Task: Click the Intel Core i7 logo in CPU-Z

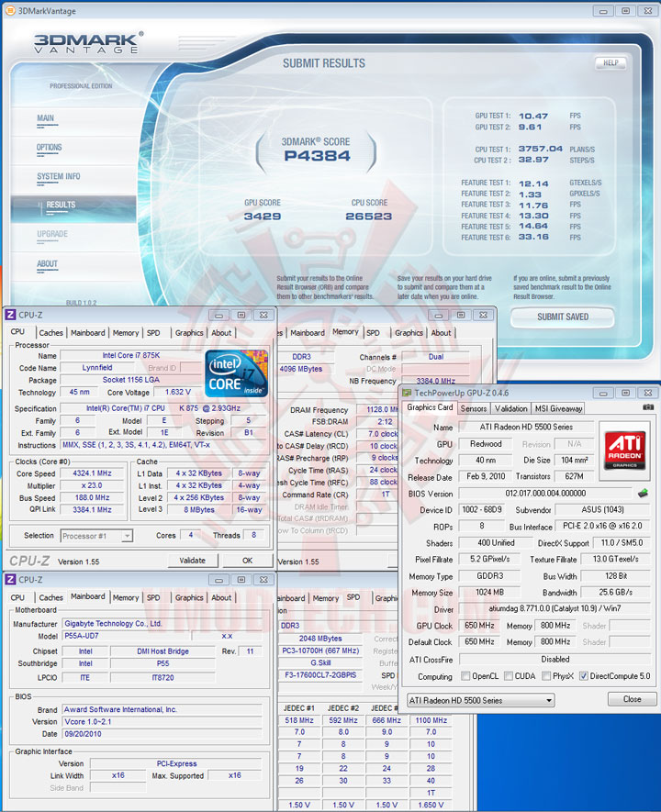Action: click(237, 373)
